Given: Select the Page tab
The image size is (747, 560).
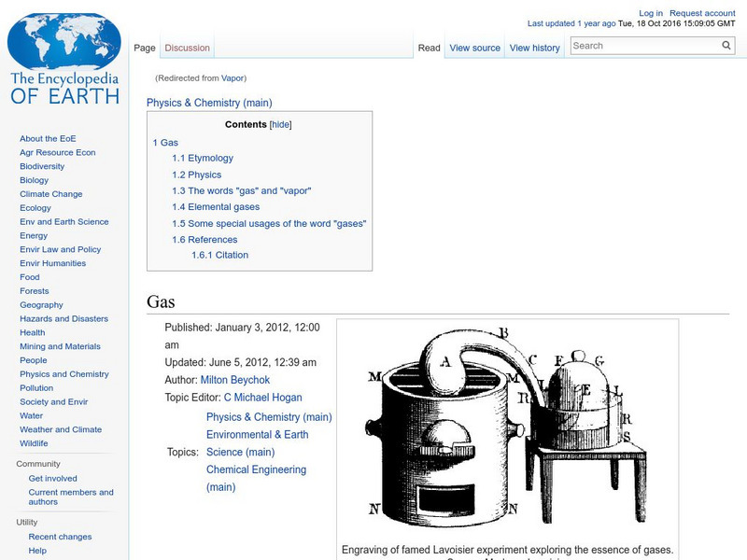Looking at the screenshot, I should [x=145, y=48].
